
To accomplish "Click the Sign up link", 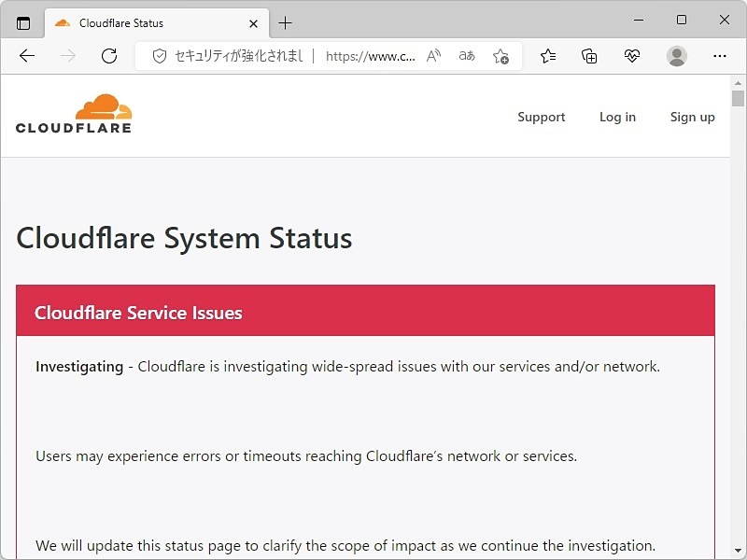I will click(x=692, y=118).
